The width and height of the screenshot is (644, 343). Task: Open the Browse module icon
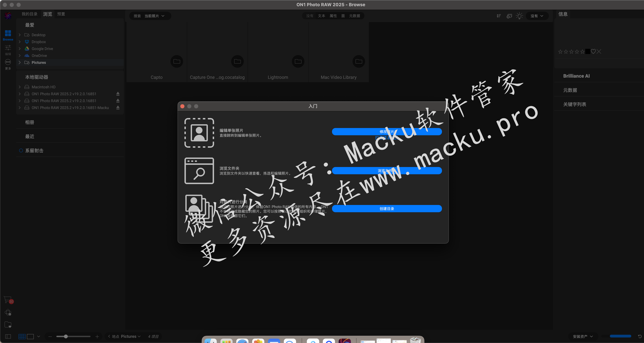[x=8, y=35]
